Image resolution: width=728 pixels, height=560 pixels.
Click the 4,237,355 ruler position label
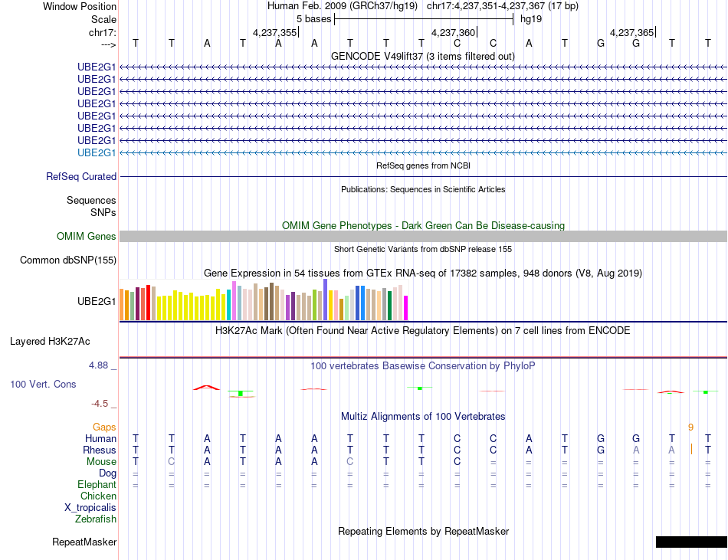click(274, 32)
